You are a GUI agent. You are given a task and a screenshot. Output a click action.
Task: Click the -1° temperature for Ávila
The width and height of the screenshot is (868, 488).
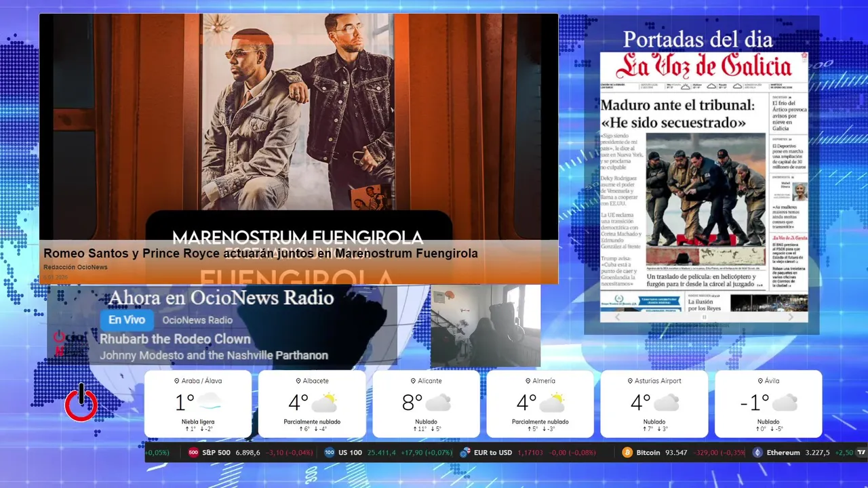(754, 403)
